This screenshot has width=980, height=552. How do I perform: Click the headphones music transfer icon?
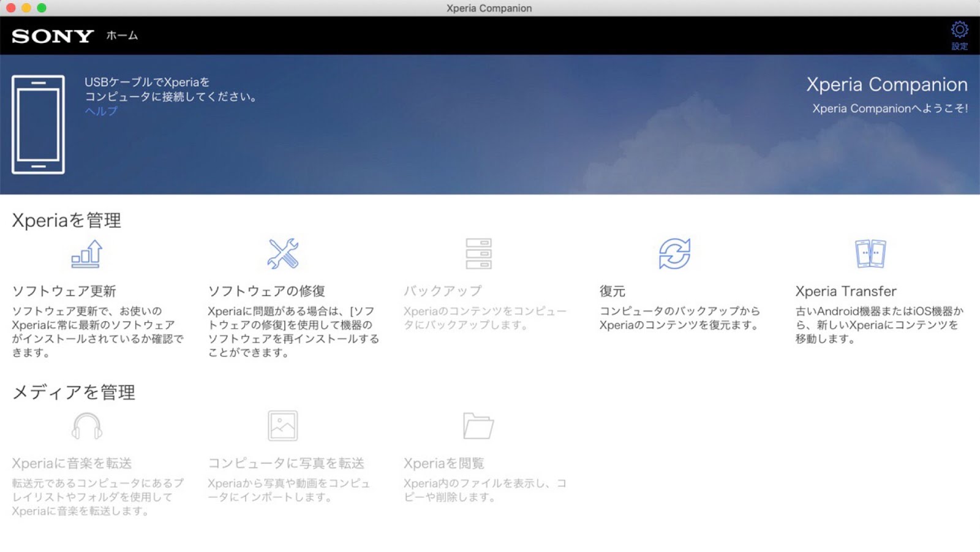click(x=86, y=426)
